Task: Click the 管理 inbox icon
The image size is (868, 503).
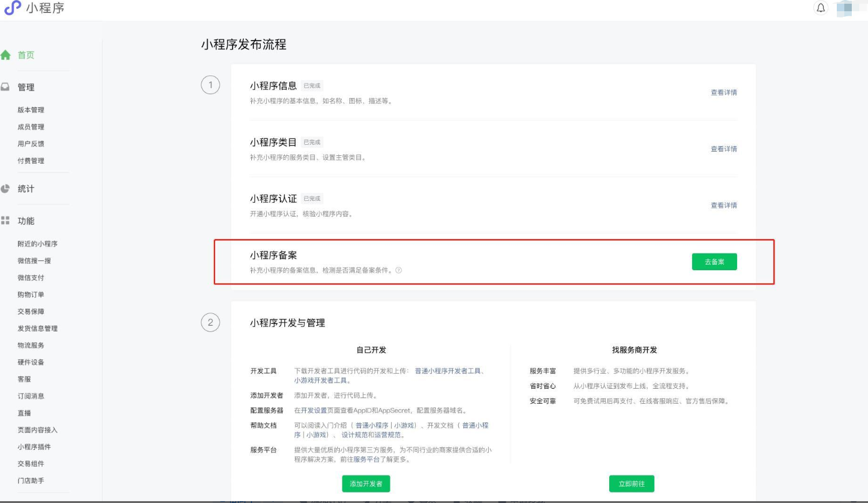Action: [6, 87]
